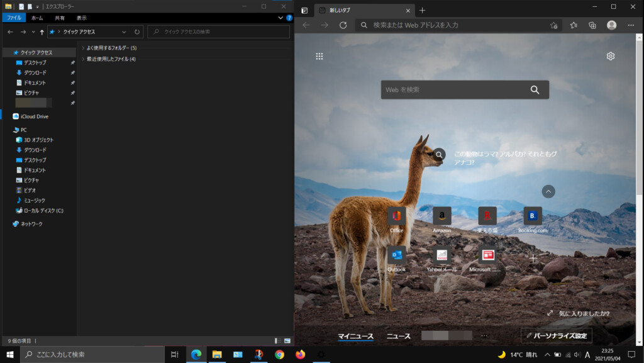Open Edge Collections icon in toolbar
Viewport: 644px width, 363px height.
[x=591, y=26]
